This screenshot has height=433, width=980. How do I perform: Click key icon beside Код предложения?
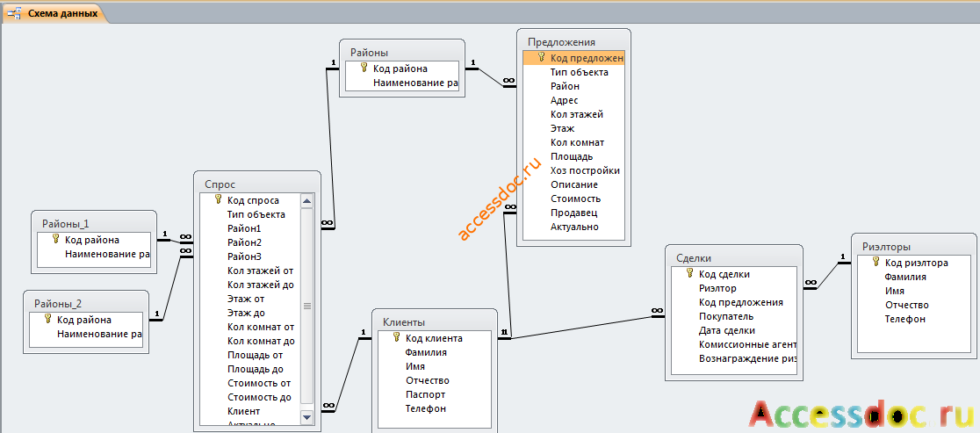pos(541,57)
